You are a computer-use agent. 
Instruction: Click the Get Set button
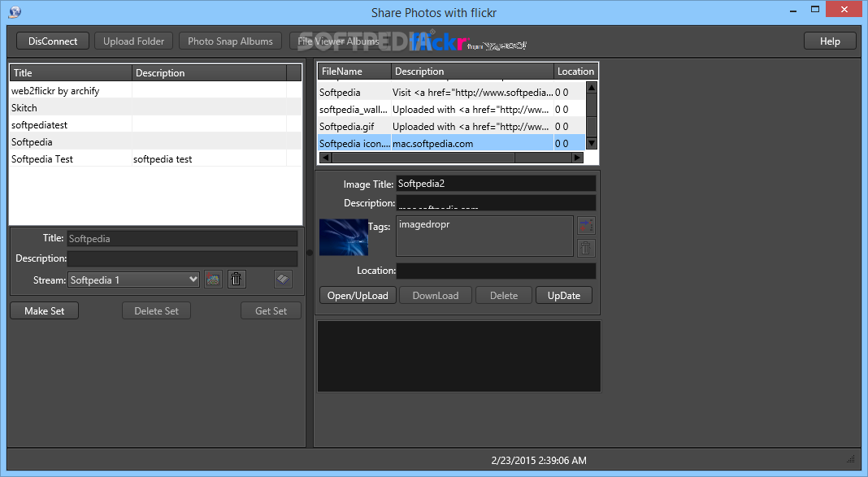coord(271,310)
